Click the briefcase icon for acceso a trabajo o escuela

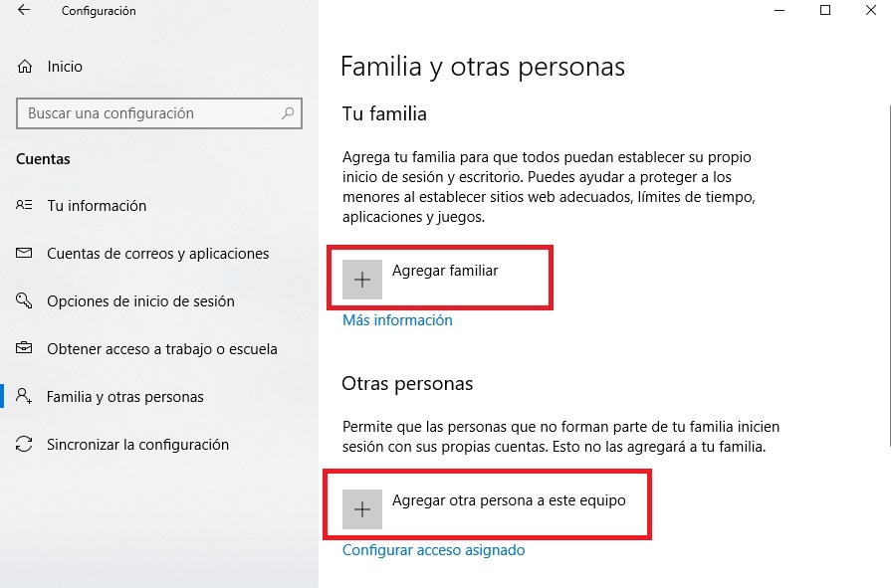tap(23, 349)
